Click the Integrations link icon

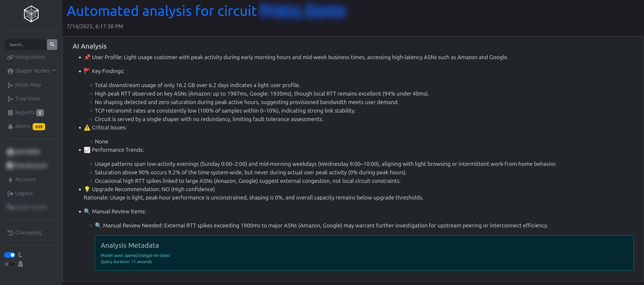pyautogui.click(x=10, y=57)
